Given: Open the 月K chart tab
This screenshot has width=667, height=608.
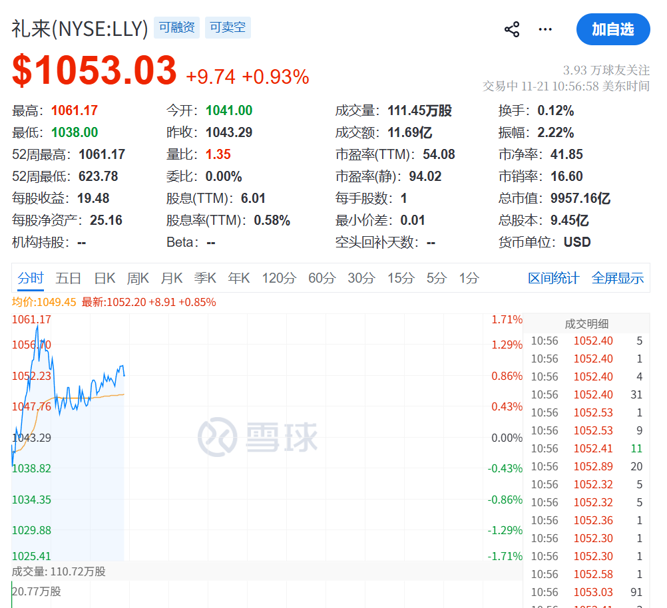Looking at the screenshot, I should pyautogui.click(x=172, y=278).
